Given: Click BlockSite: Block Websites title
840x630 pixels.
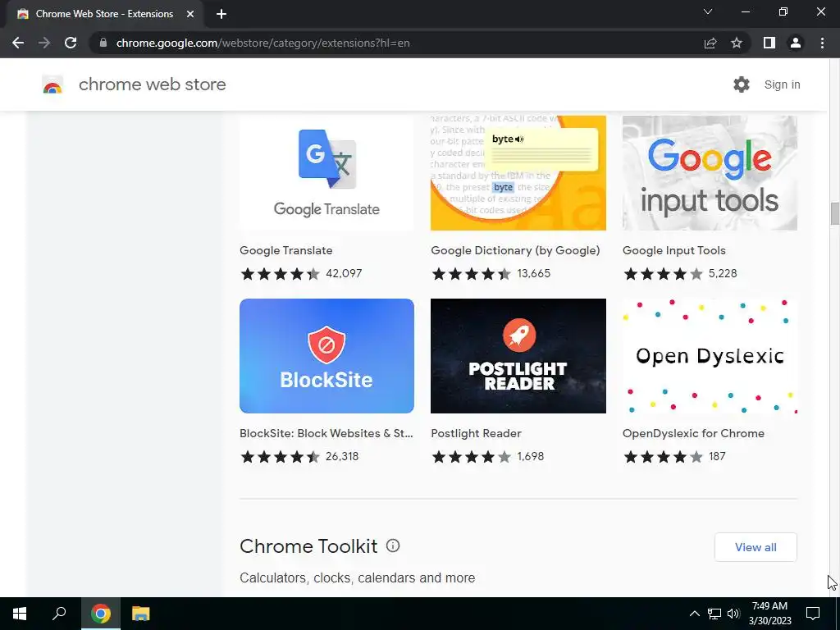Looking at the screenshot, I should point(326,433).
